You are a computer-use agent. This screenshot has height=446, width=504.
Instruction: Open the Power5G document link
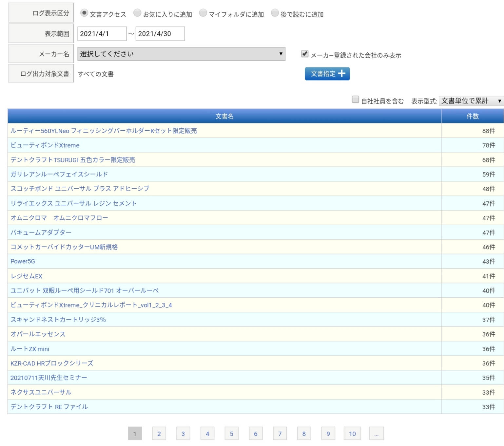tap(23, 261)
